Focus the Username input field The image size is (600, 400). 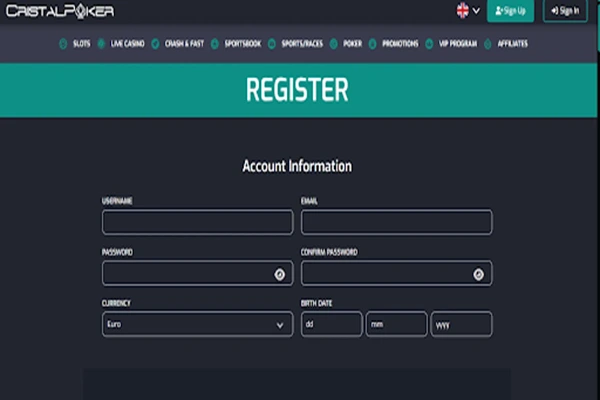pyautogui.click(x=197, y=222)
